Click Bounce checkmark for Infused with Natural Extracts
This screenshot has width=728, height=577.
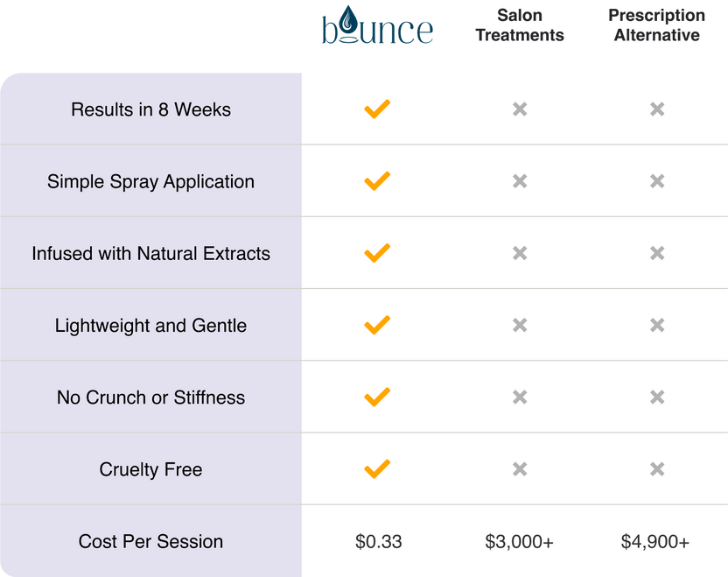click(x=377, y=253)
